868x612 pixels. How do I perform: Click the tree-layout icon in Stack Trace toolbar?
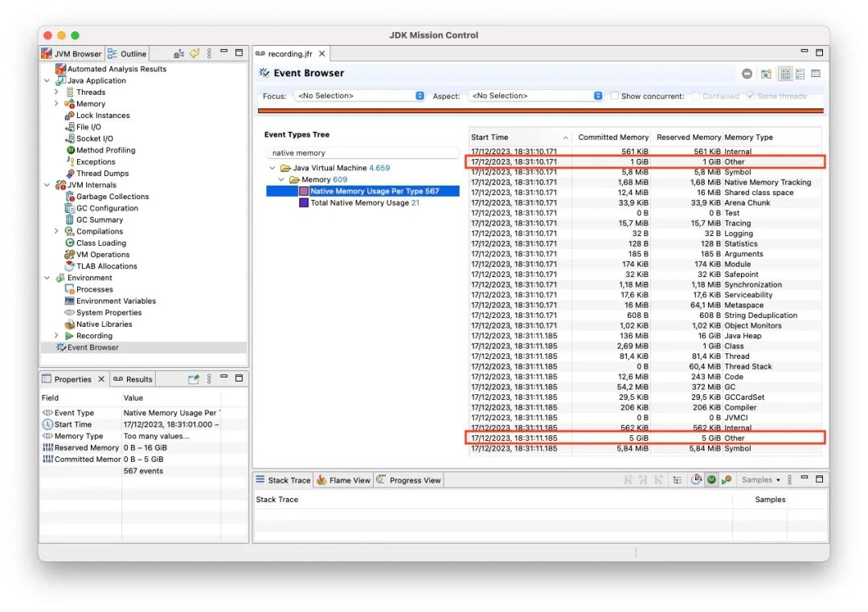coord(677,480)
